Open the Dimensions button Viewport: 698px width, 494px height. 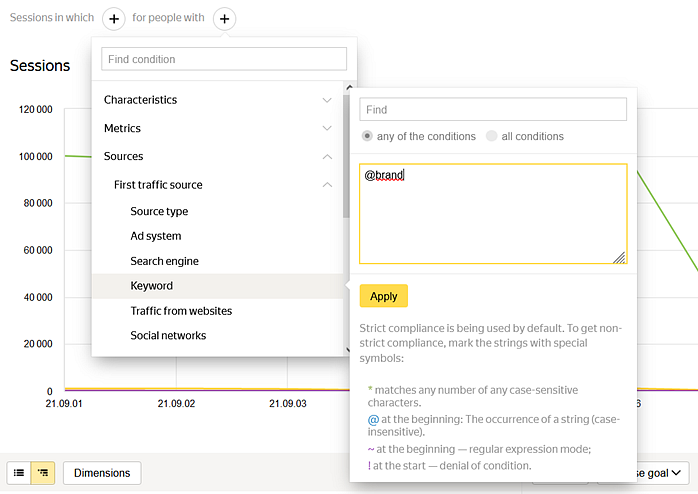pos(102,473)
